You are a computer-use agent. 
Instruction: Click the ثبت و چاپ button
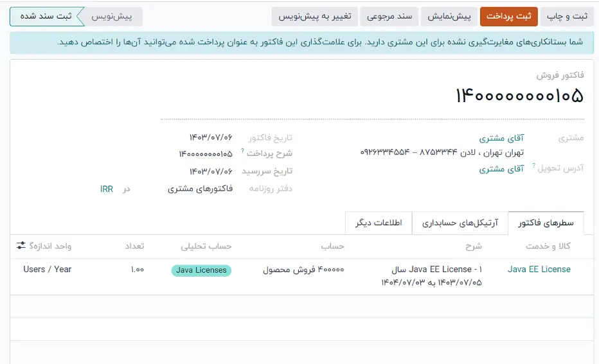click(567, 17)
